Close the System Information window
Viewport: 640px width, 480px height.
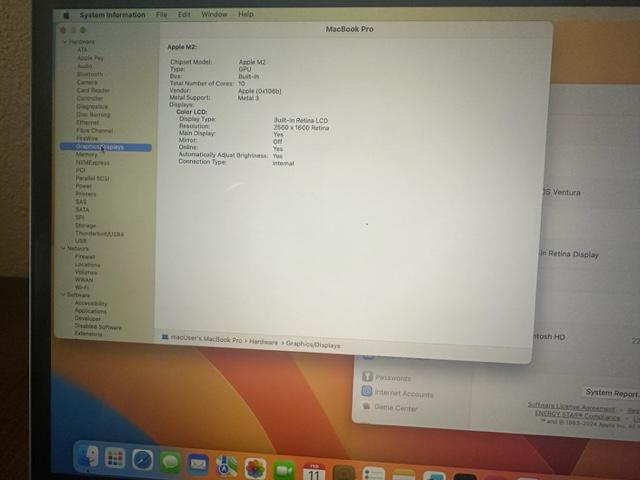tap(63, 30)
